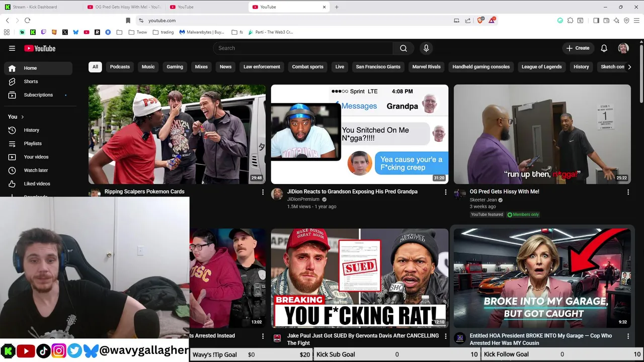
Task: Click JiDionPremium channel avatar
Action: pyautogui.click(x=277, y=194)
